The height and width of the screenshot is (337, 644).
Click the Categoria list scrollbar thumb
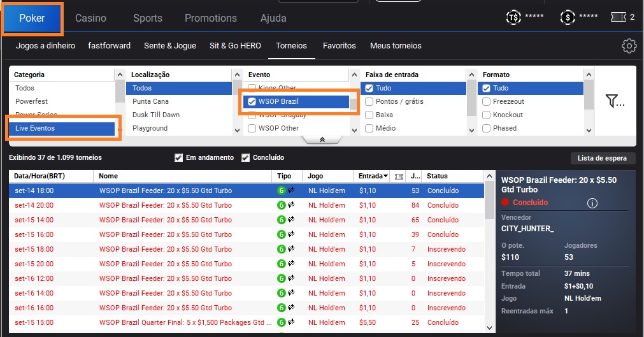point(120,91)
